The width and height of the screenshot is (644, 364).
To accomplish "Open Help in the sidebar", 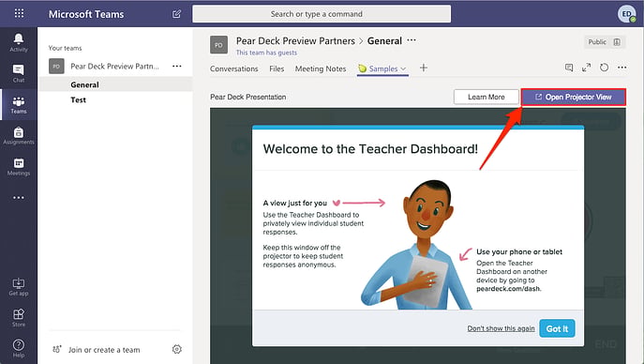I will pos(19,348).
